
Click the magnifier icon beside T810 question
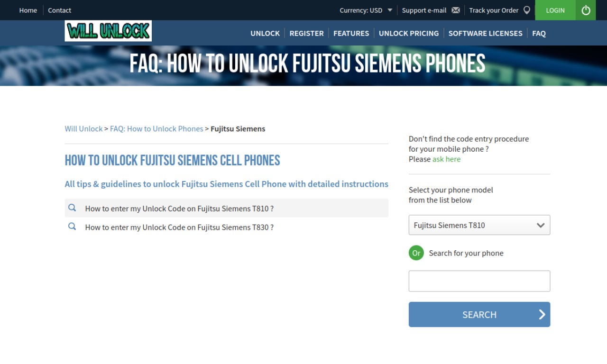tap(72, 208)
